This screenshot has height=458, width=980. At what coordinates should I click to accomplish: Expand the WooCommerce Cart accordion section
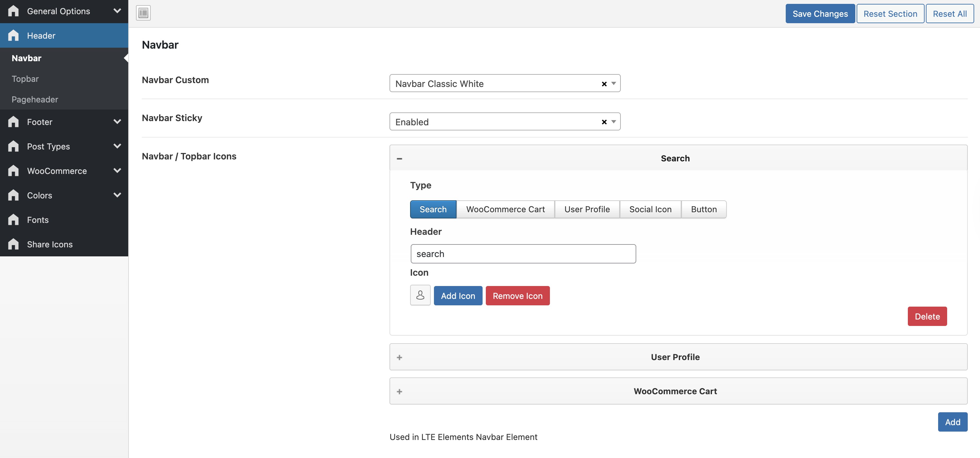point(675,391)
